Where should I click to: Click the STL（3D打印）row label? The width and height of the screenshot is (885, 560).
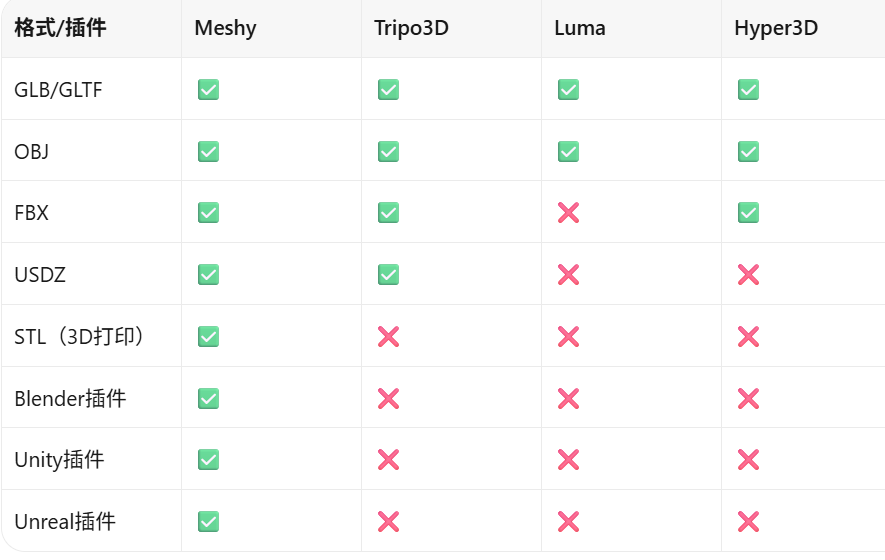coord(79,337)
